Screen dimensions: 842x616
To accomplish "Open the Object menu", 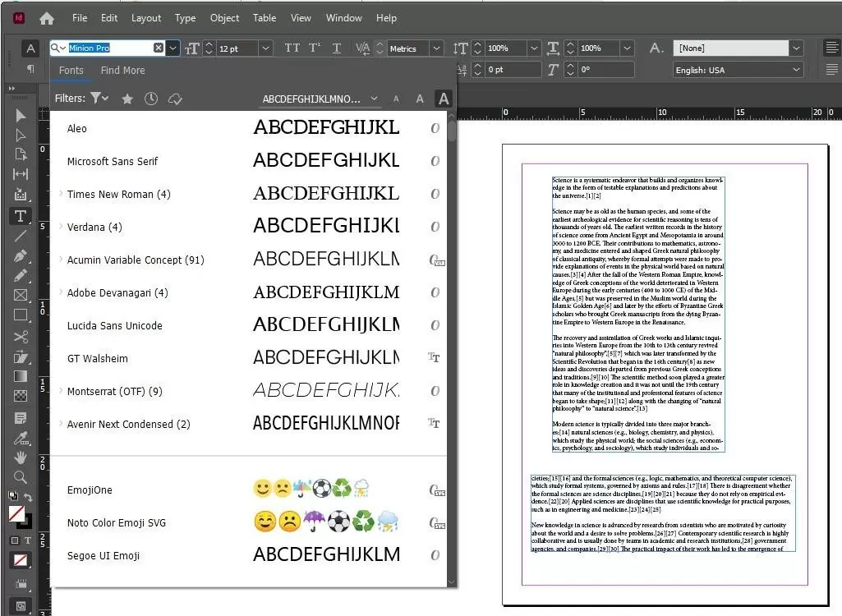I will pyautogui.click(x=224, y=18).
